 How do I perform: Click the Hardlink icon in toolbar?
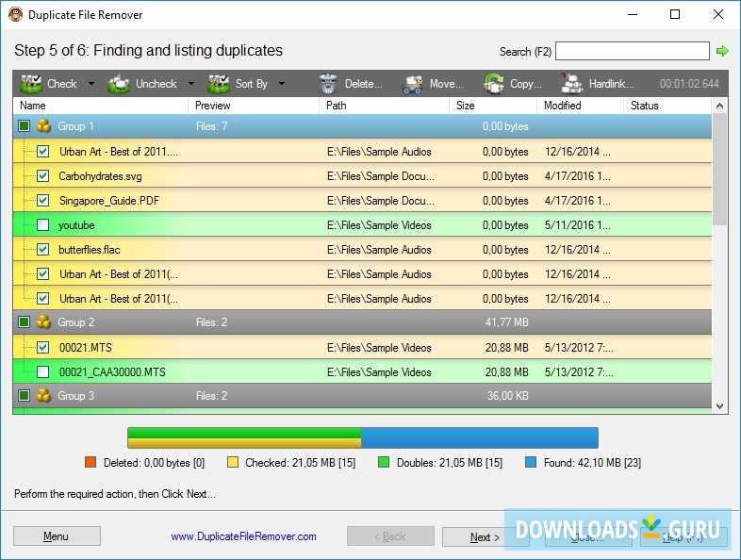[x=571, y=84]
